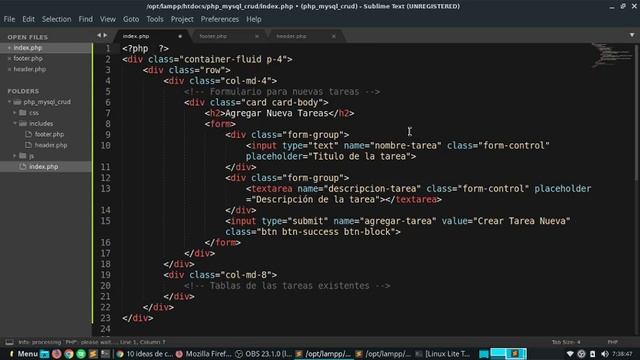The image size is (640, 360).
Task: Open the Project menu
Action: tap(182, 19)
